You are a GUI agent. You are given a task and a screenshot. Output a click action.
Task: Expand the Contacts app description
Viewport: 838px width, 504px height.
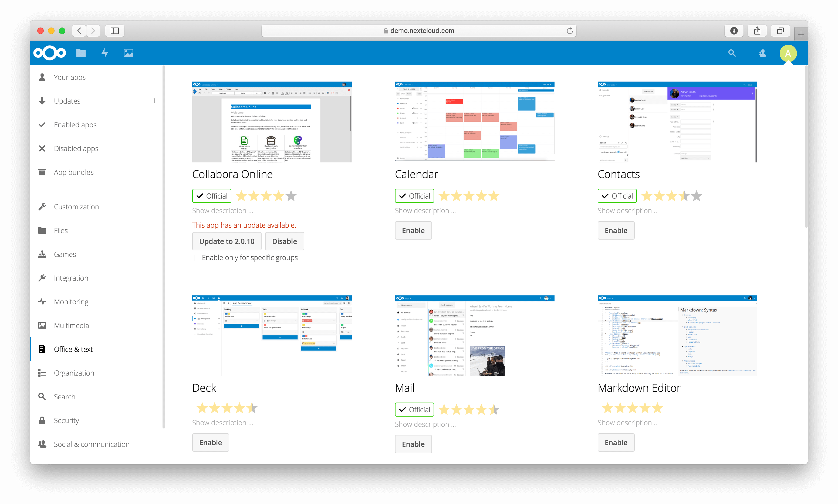(628, 210)
